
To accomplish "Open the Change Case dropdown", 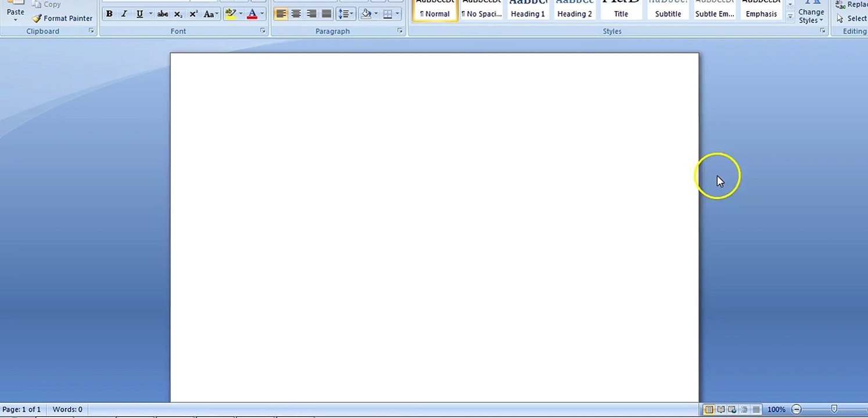I will tap(211, 14).
